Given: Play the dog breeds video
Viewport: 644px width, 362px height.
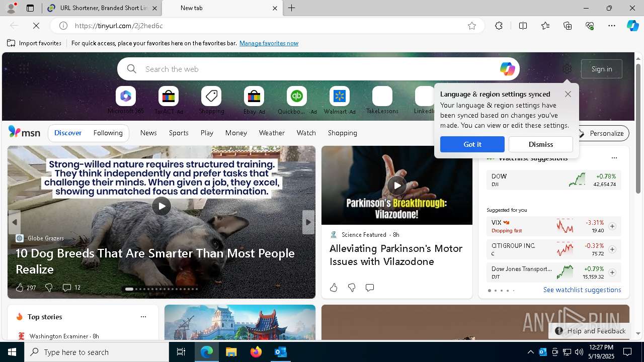Looking at the screenshot, I should pos(162,206).
